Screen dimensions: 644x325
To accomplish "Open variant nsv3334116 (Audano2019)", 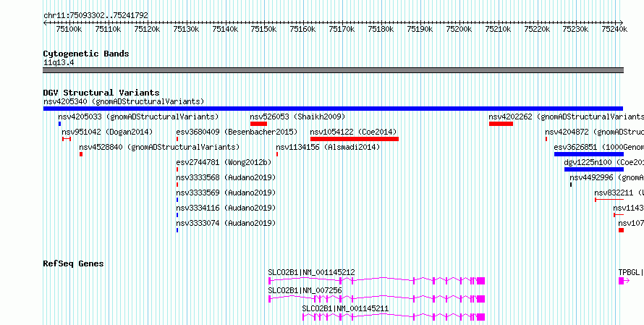I will pyautogui.click(x=226, y=208).
